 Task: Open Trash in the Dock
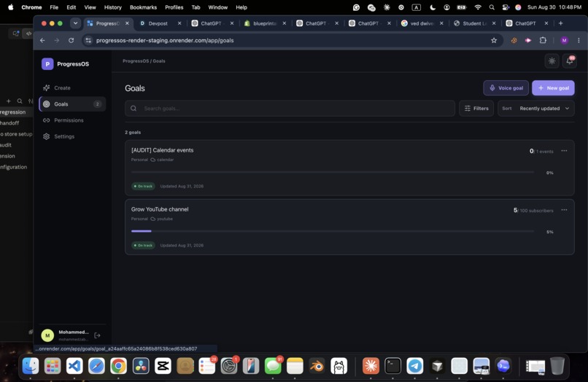557,366
